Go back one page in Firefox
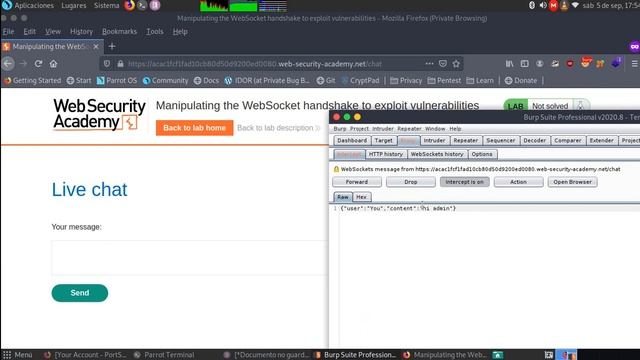 pos(8,64)
